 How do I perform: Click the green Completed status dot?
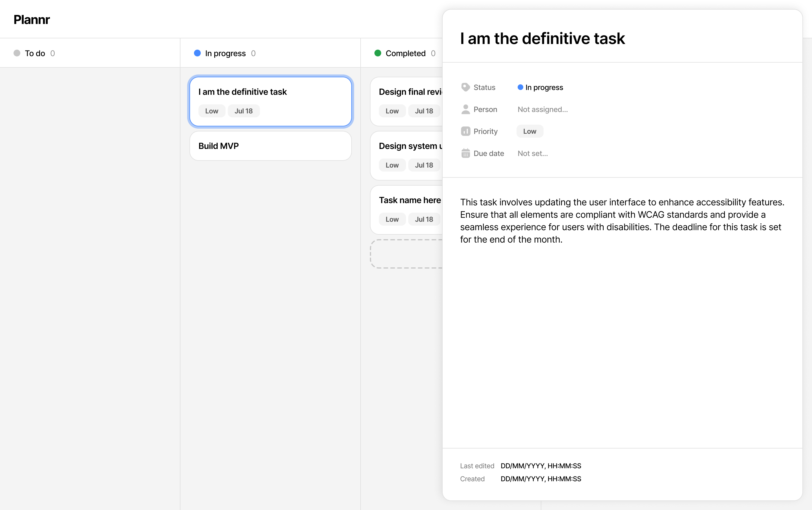tap(378, 53)
